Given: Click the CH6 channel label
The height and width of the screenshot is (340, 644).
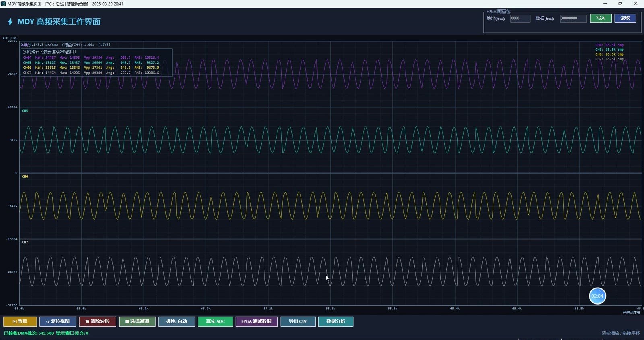Looking at the screenshot, I should click(25, 176).
